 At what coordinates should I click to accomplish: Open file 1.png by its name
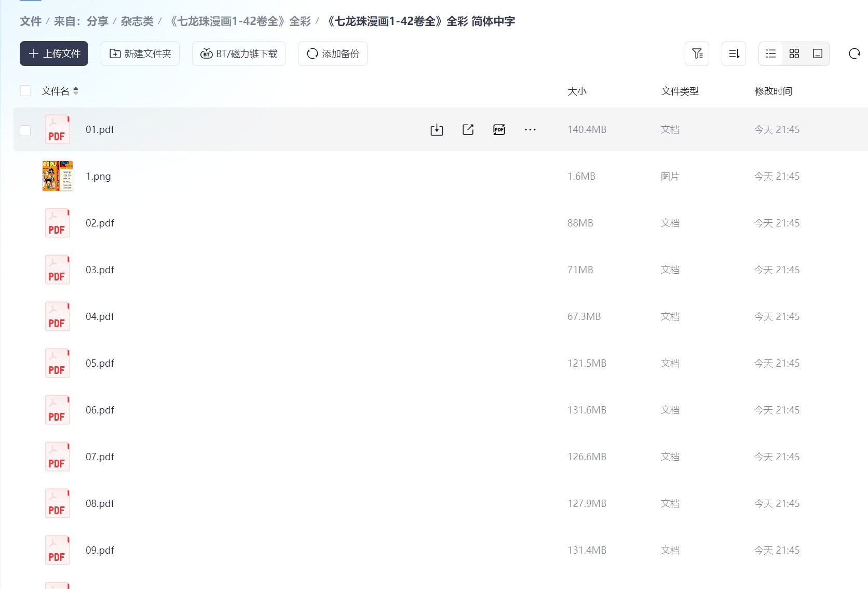click(98, 176)
